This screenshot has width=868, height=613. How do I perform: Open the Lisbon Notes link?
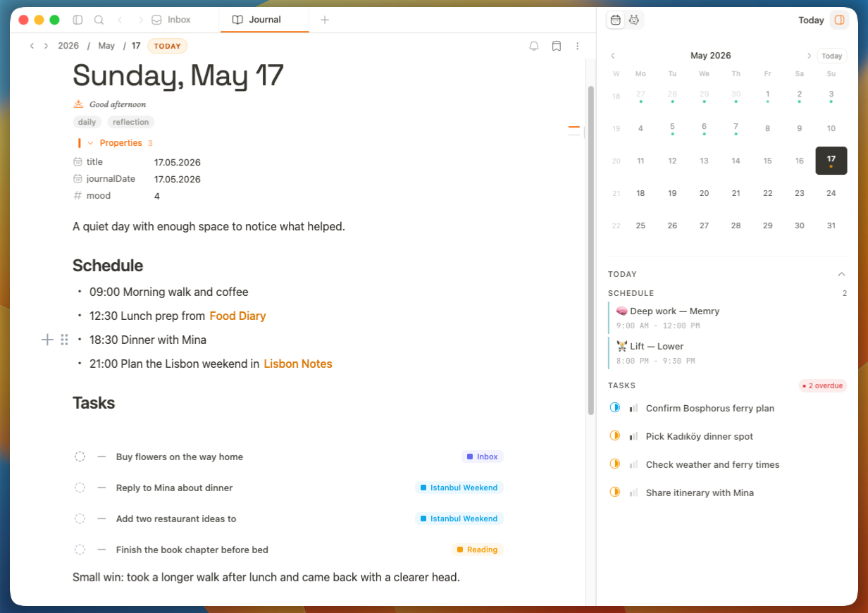(298, 364)
